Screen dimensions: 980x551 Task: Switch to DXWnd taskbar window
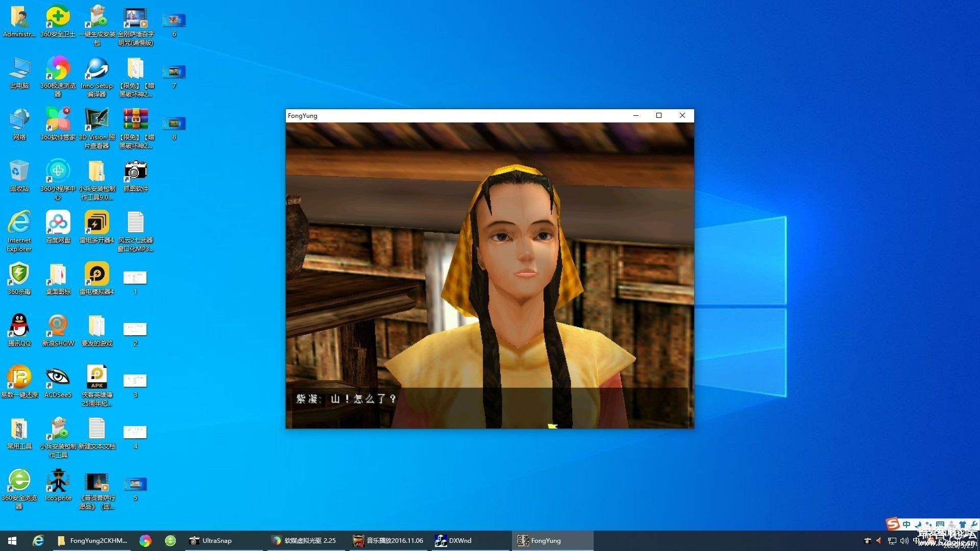pos(470,541)
